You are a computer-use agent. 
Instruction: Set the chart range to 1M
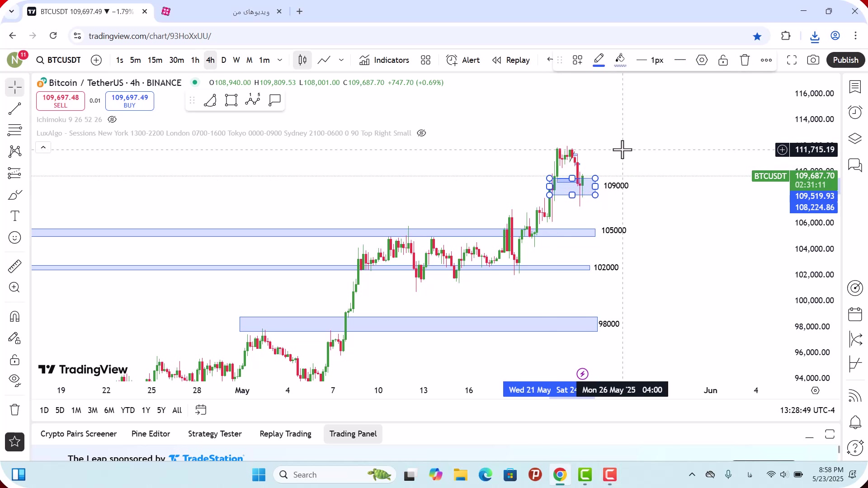pyautogui.click(x=76, y=410)
